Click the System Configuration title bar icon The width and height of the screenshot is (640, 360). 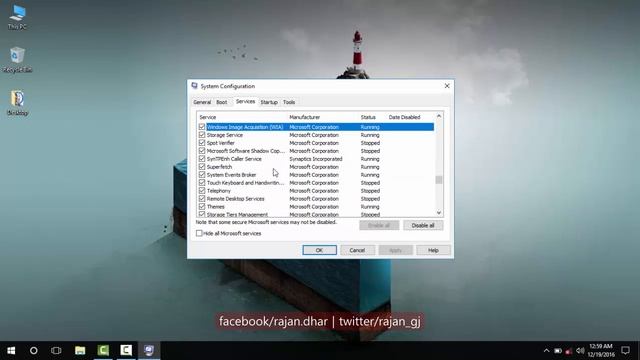tap(195, 86)
